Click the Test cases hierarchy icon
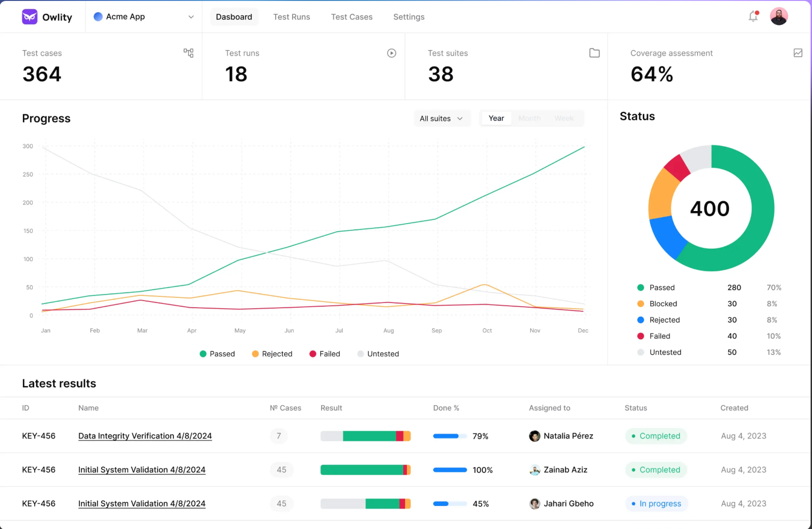This screenshot has height=529, width=812. coord(188,53)
